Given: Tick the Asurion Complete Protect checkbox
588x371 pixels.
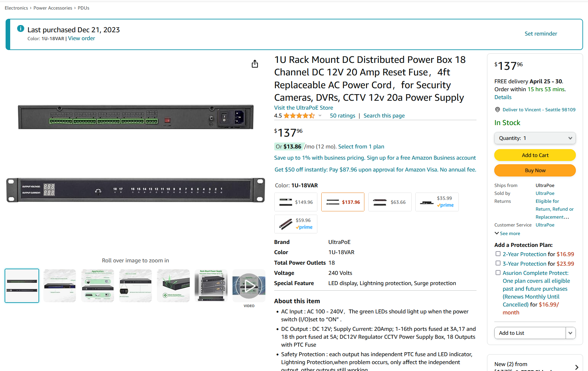Looking at the screenshot, I should coord(498,273).
